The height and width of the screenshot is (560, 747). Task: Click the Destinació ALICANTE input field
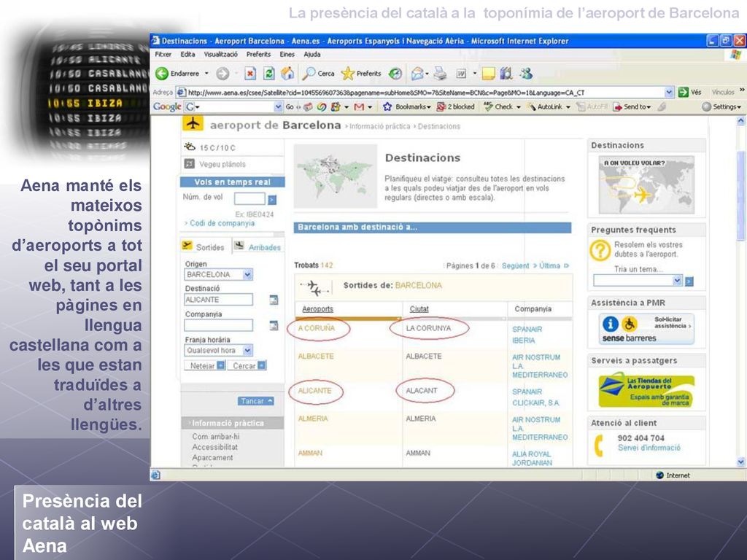coord(219,300)
